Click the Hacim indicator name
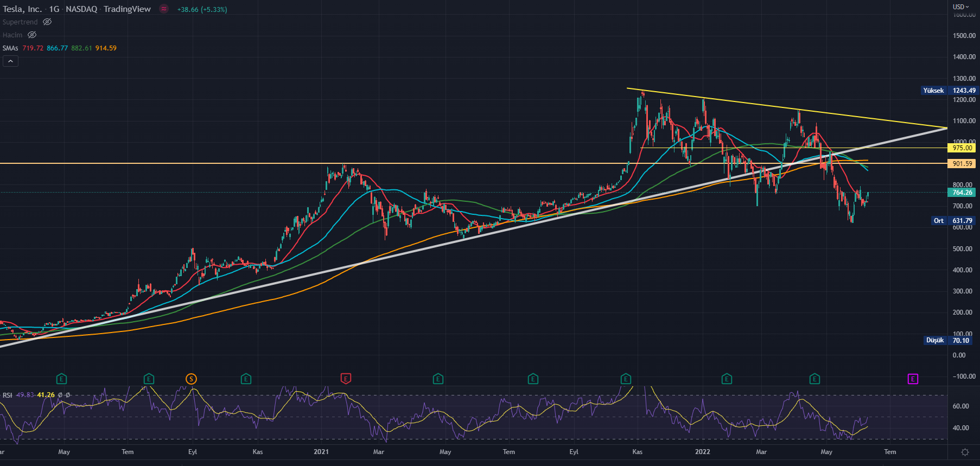Image resolution: width=980 pixels, height=466 pixels. click(12, 35)
